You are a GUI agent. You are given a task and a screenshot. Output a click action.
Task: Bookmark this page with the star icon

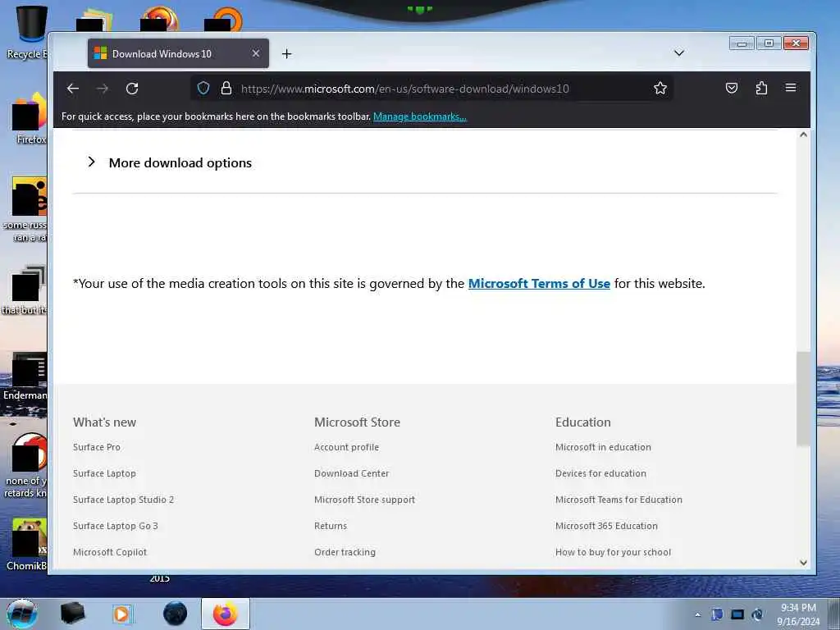(x=660, y=88)
